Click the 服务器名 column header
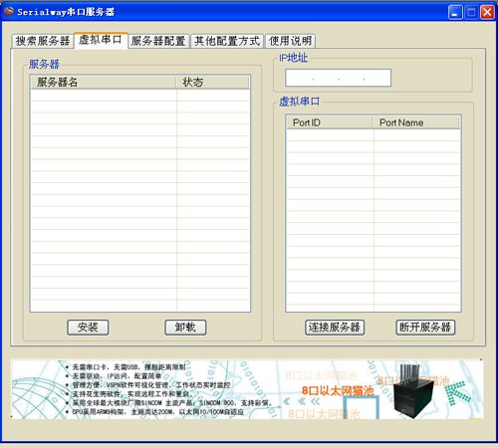Image resolution: width=498 pixels, height=448 pixels. point(104,82)
